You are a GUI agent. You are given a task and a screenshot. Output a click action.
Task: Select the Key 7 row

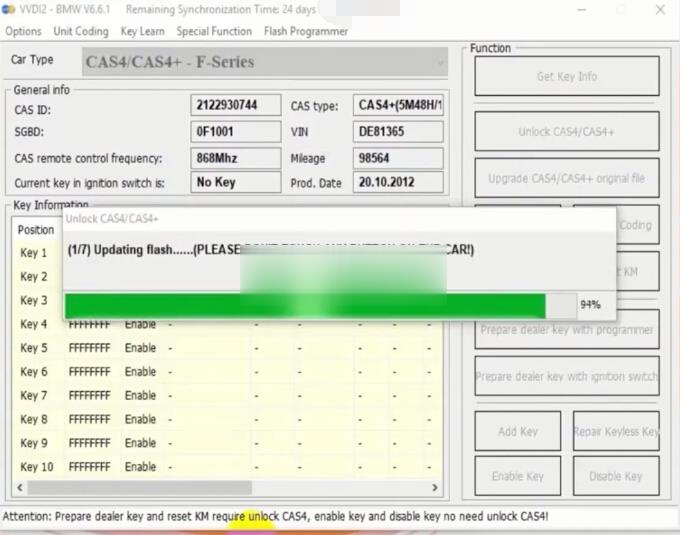[x=227, y=396]
